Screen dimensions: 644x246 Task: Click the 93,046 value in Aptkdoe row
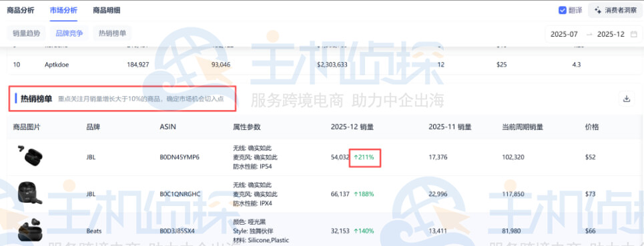coord(221,65)
